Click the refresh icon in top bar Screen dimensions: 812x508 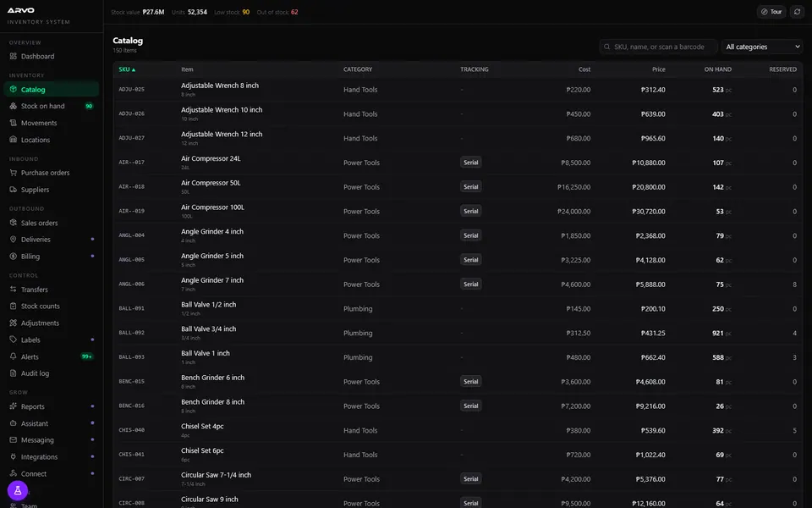tap(797, 11)
